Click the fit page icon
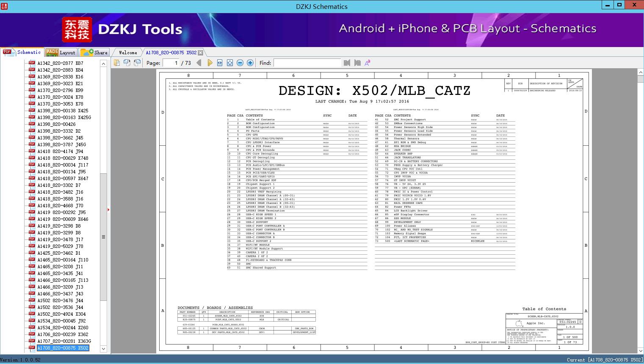 click(230, 63)
